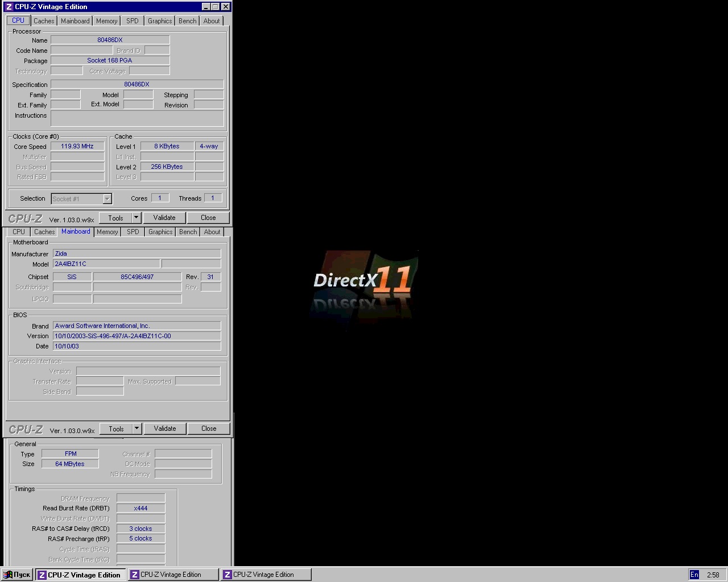The image size is (728, 582).
Task: Click the Manufacturer field showing Zida
Action: click(x=136, y=253)
